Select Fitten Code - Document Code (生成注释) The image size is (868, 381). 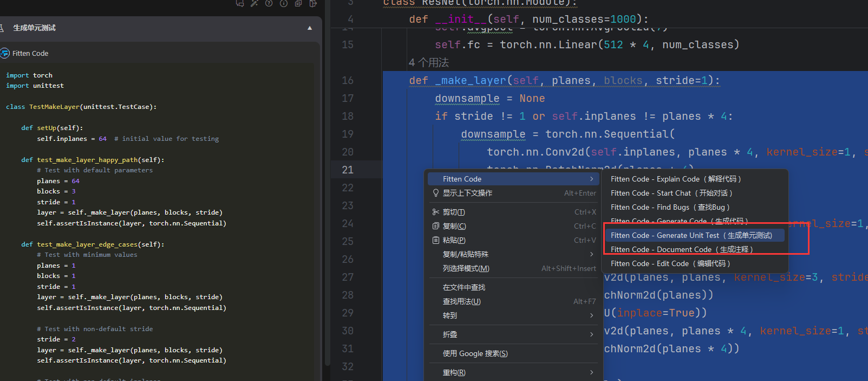[x=695, y=249]
